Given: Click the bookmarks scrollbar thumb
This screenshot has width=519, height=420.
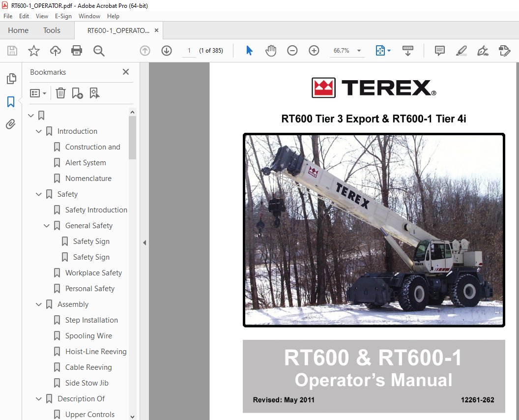Looking at the screenshot, I should (132, 138).
